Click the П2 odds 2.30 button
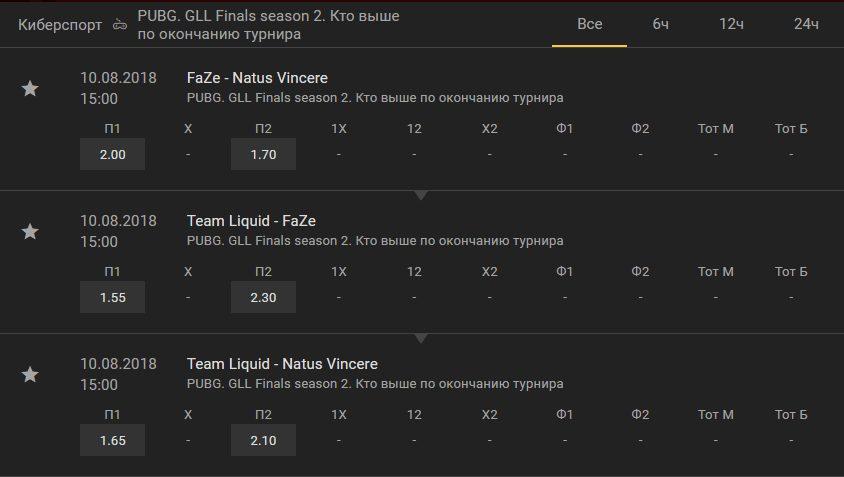Image resolution: width=844 pixels, height=477 pixels. (x=263, y=297)
